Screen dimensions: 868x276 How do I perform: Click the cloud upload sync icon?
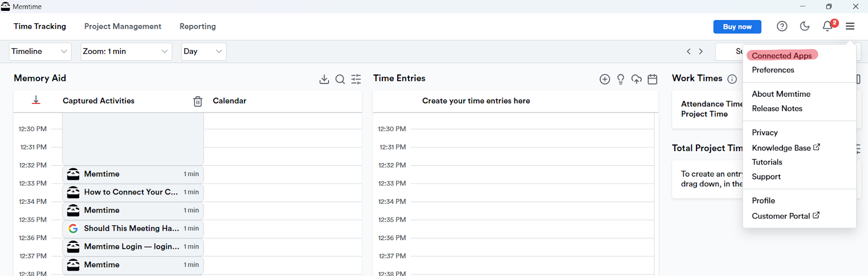[637, 79]
